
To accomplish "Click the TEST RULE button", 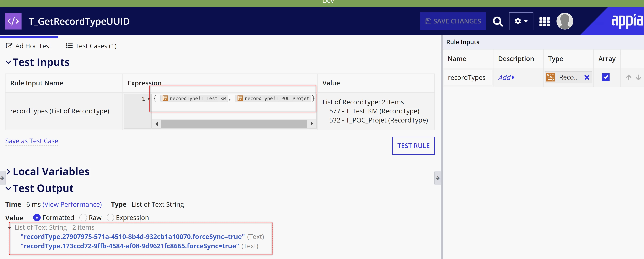I will click(x=414, y=146).
